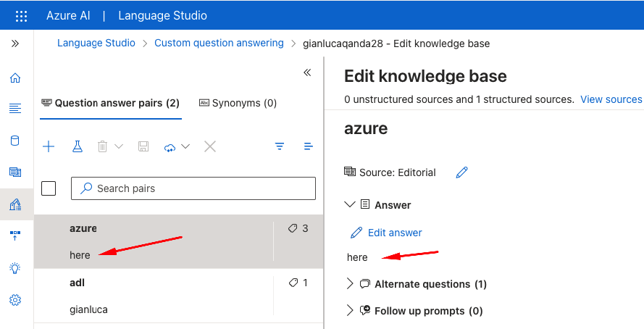Screen dimensions: 644x329
Task: Open the lightbulb suggestions icon in sidebar
Action: [x=14, y=268]
